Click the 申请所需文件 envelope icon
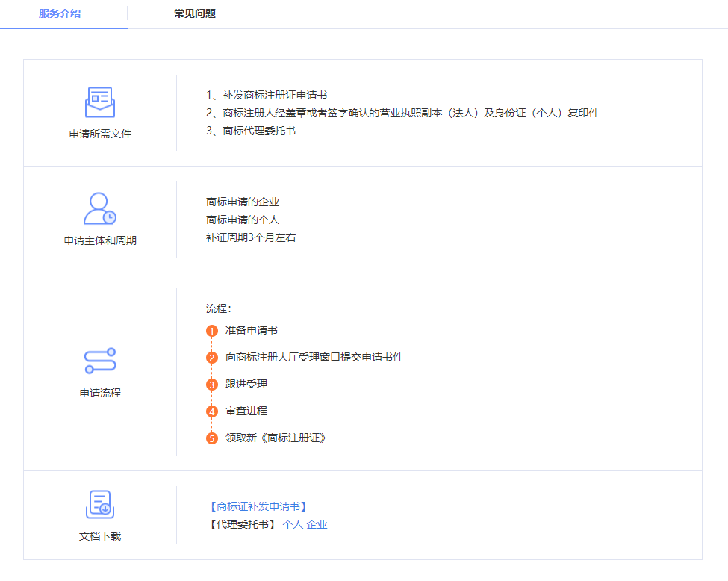This screenshot has width=728, height=581. click(100, 102)
